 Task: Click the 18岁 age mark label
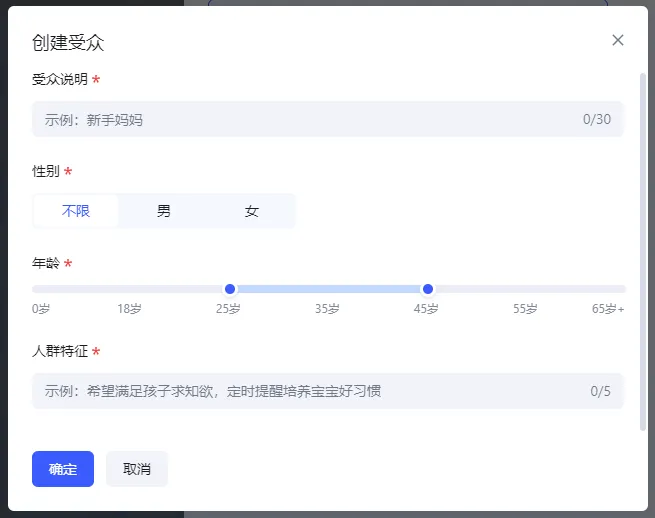(129, 309)
